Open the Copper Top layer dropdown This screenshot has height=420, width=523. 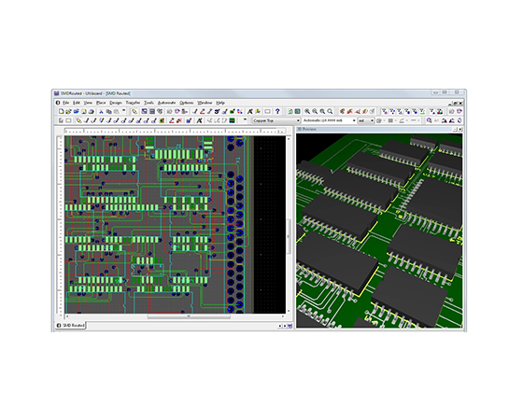(x=276, y=120)
